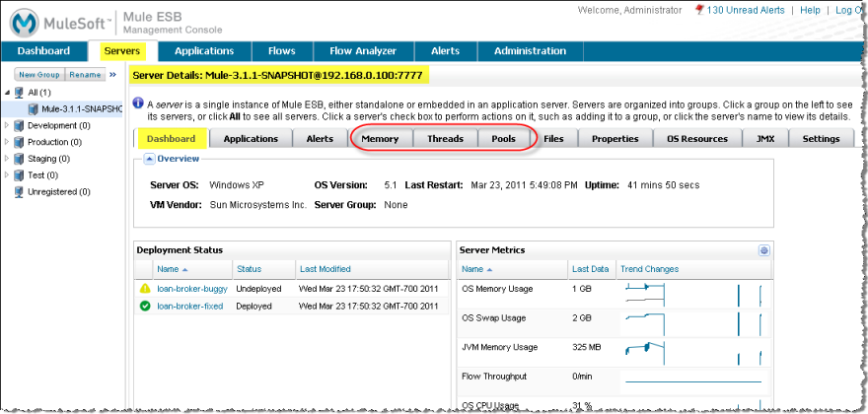Click the Unregistered group server icon
Image resolution: width=868 pixels, height=414 pixels.
(19, 192)
